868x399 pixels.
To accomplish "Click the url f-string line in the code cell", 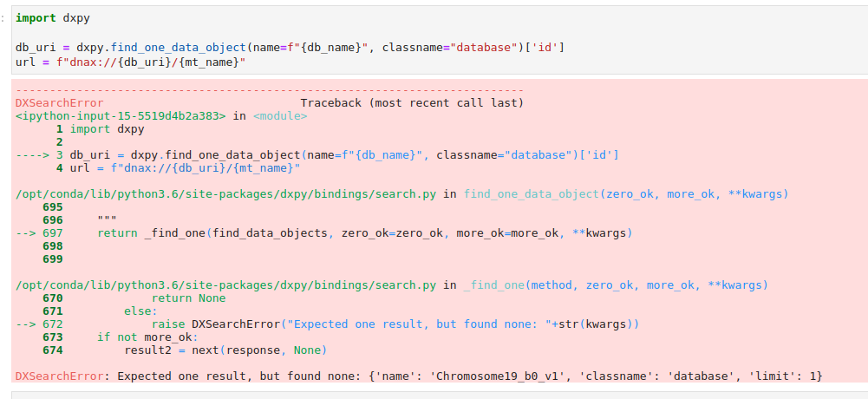I will pos(130,62).
